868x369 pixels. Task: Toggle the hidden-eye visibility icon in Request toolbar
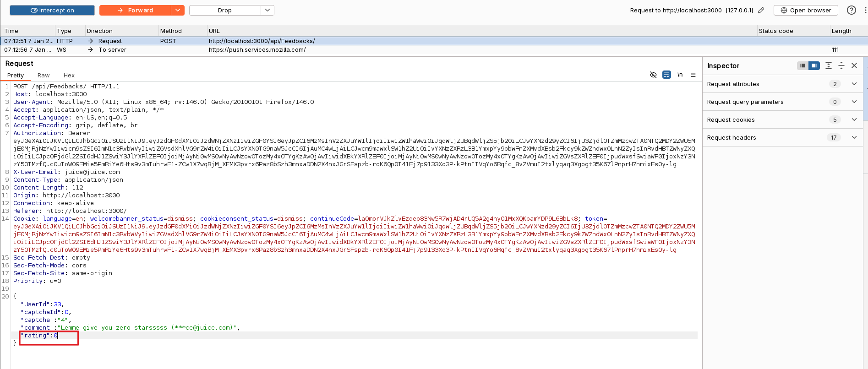pyautogui.click(x=653, y=75)
